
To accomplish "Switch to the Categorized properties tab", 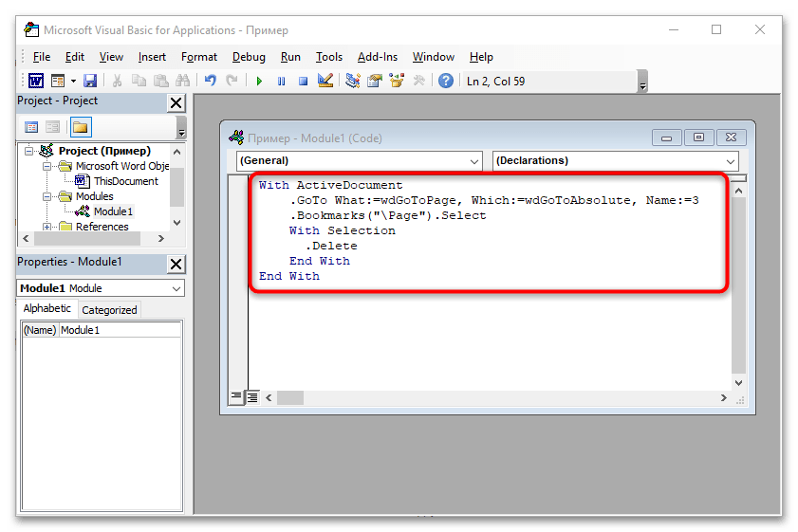I will [109, 310].
